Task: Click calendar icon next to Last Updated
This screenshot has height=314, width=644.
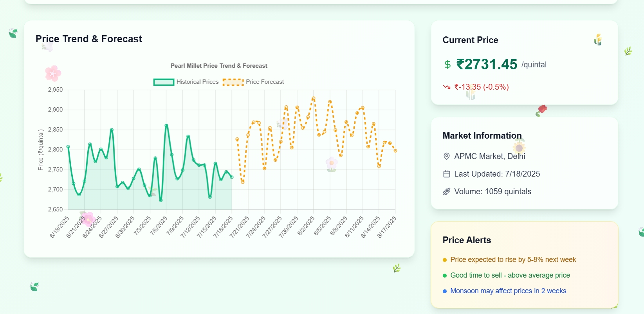Action: tap(446, 174)
